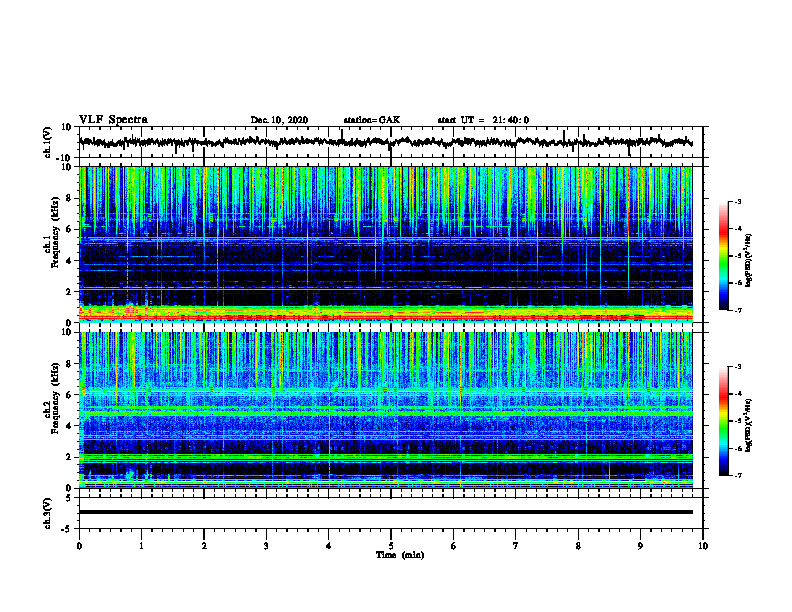Click the '2' kHz tick of ch.1 spectrogram

[69, 291]
